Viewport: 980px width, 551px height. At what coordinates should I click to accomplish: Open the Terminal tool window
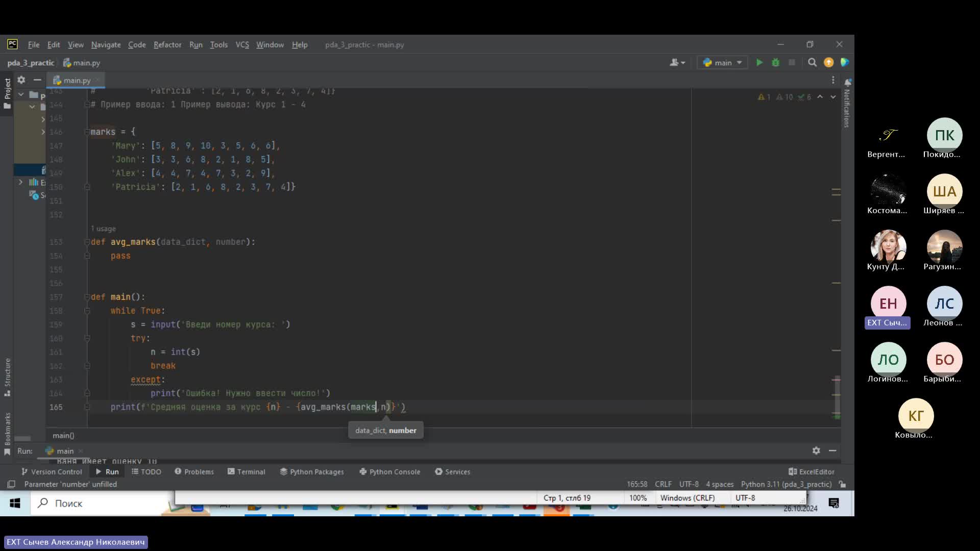(x=246, y=471)
